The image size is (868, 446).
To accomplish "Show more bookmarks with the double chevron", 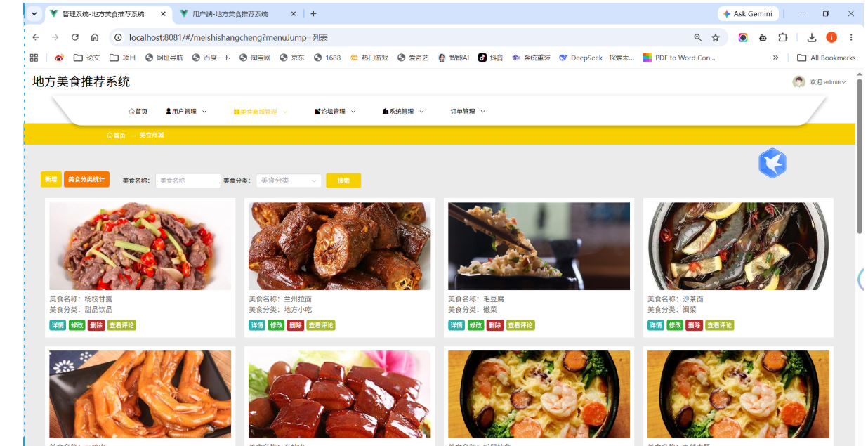I will [775, 58].
